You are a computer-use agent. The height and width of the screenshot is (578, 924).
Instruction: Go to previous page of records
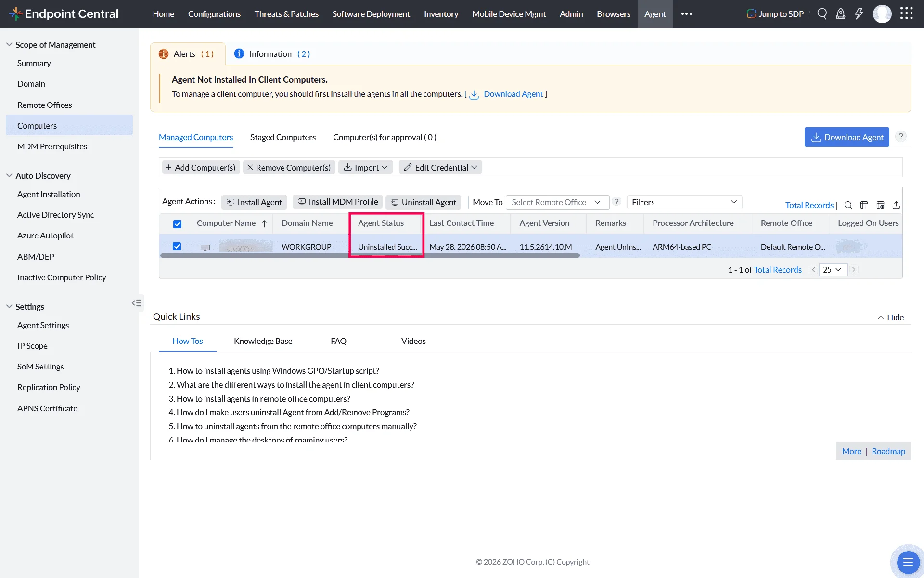[813, 270]
